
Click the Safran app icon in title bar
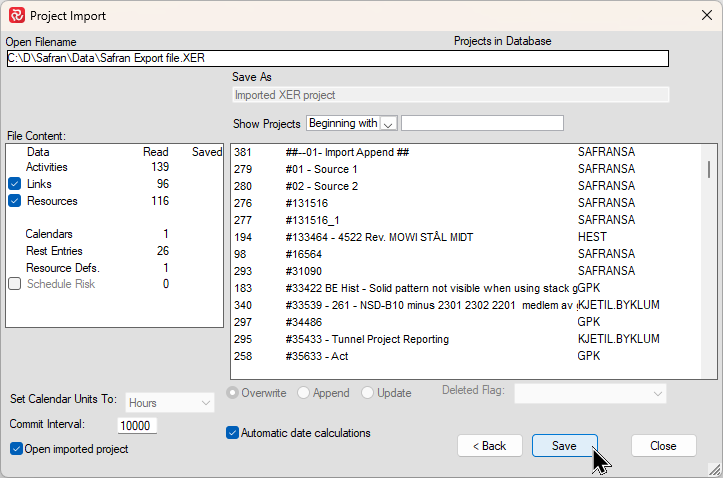16,16
